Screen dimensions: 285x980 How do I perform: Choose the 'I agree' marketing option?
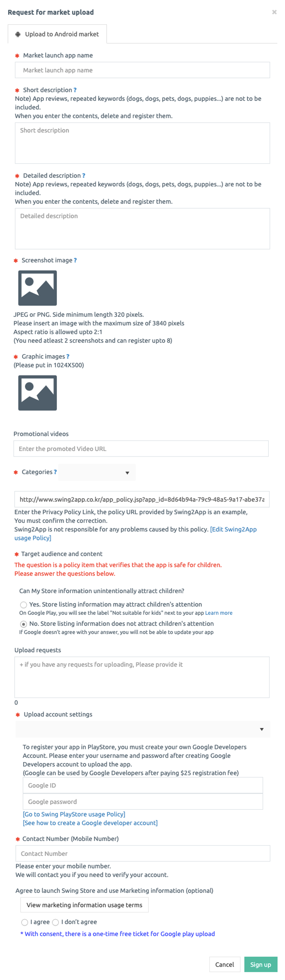point(25,922)
